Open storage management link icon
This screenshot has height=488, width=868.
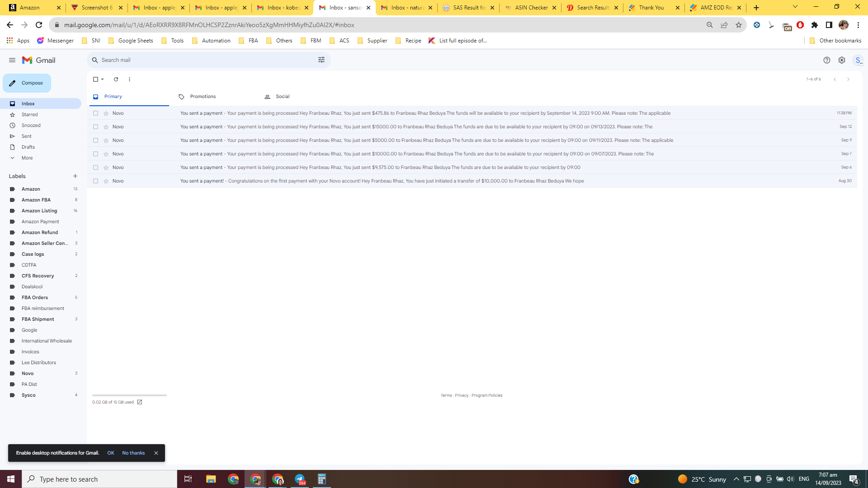coord(140,402)
